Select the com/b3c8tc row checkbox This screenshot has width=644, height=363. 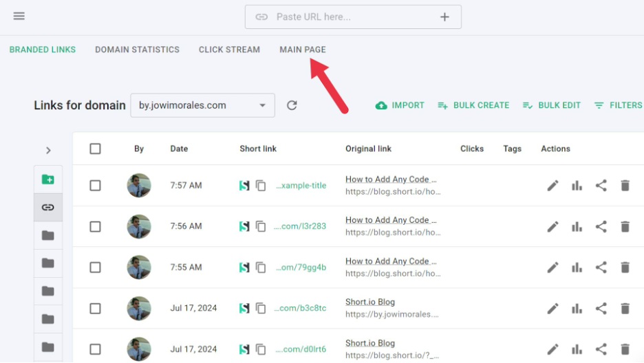[x=95, y=309]
